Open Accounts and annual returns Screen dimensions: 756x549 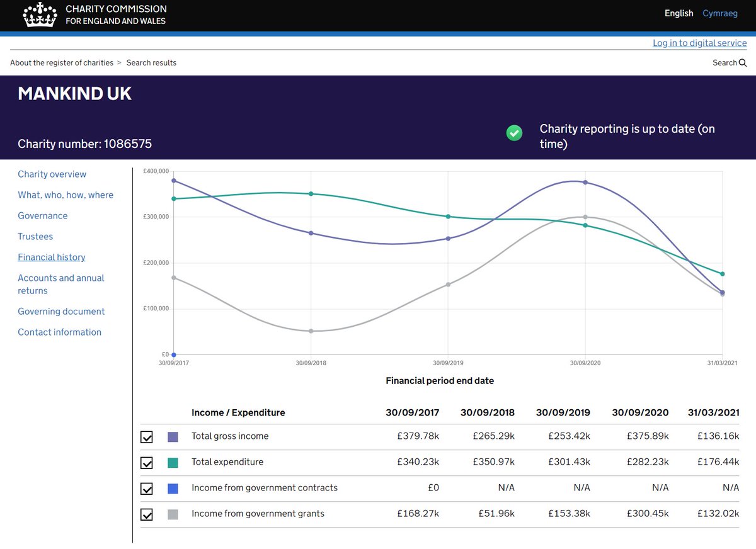pos(61,285)
